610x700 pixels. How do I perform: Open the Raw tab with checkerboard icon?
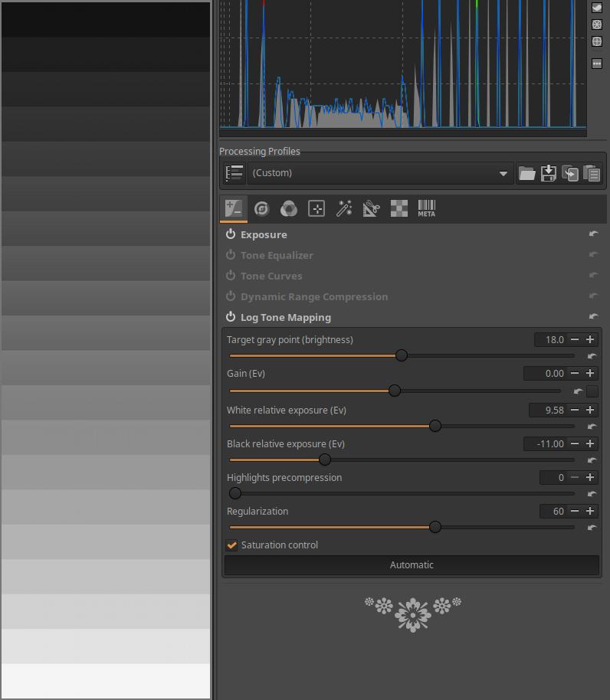[398, 208]
